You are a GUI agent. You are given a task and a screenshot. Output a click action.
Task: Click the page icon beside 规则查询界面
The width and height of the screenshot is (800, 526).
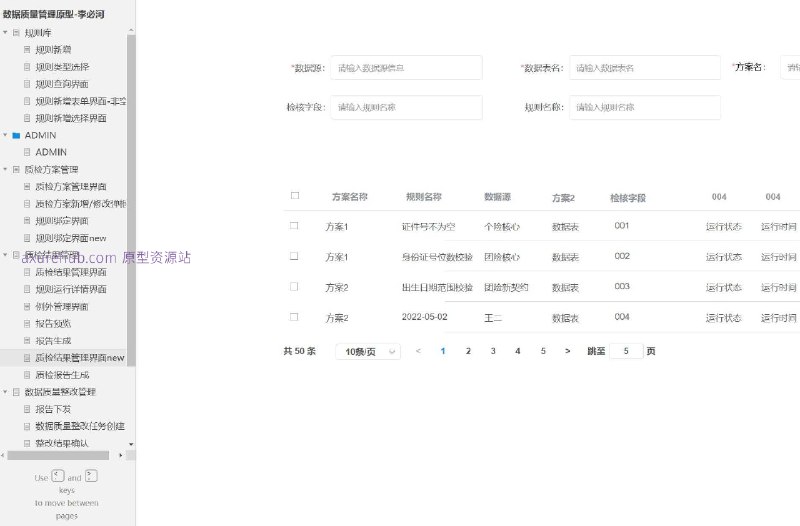point(27,84)
